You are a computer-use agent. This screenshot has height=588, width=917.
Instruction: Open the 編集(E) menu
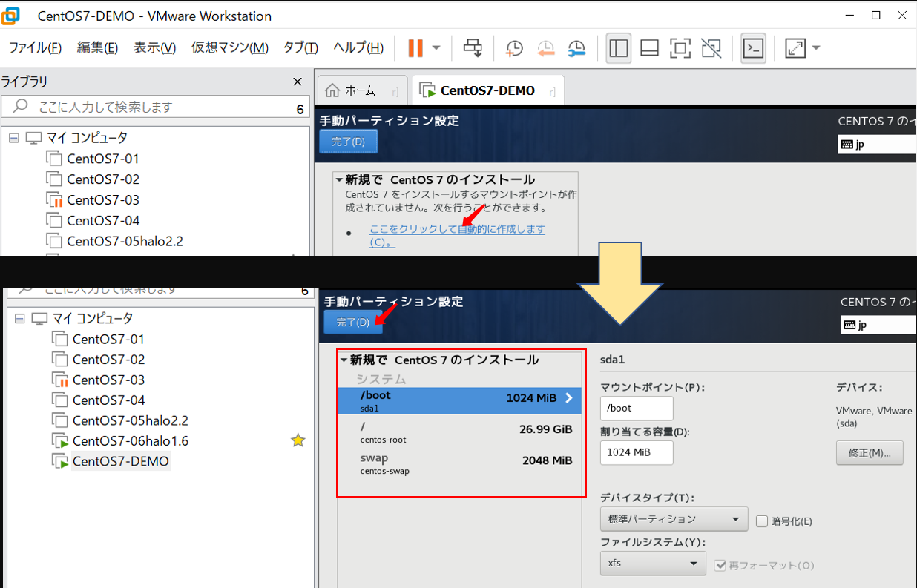tap(97, 48)
